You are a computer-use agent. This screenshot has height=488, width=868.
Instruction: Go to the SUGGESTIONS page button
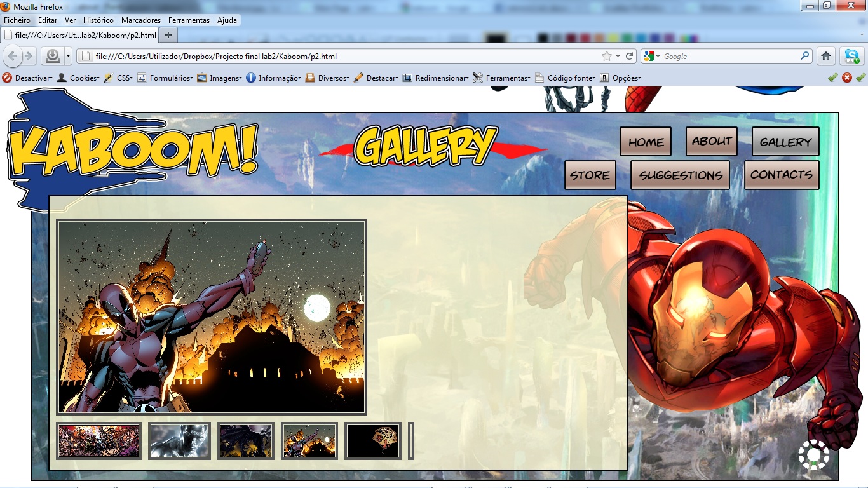tap(681, 175)
